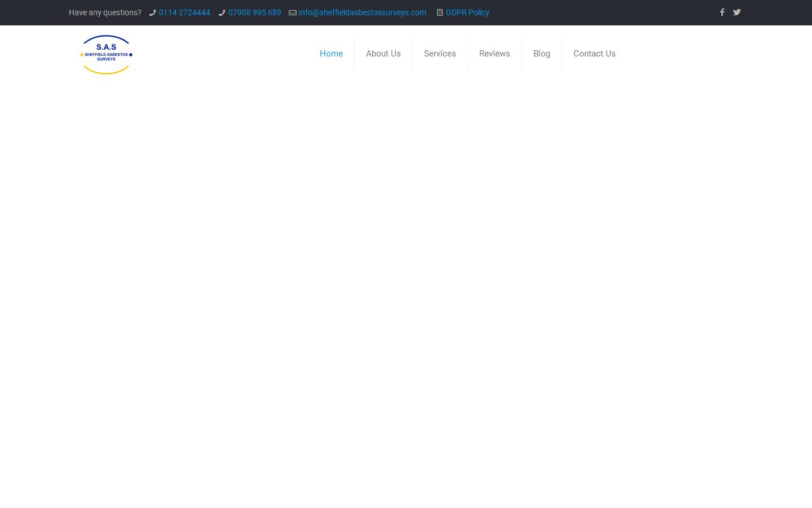Screen dimensions: 812x508
Task: Click the phone icon before 0114 2724444
Action: (152, 13)
